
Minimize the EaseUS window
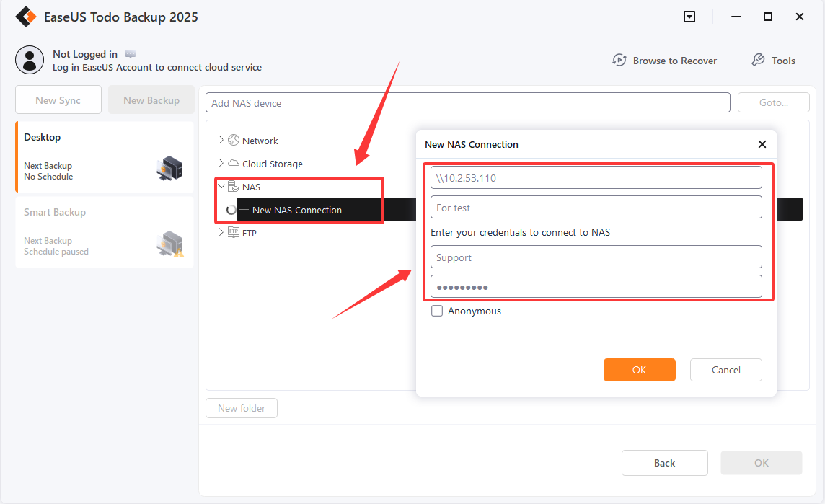pos(736,17)
